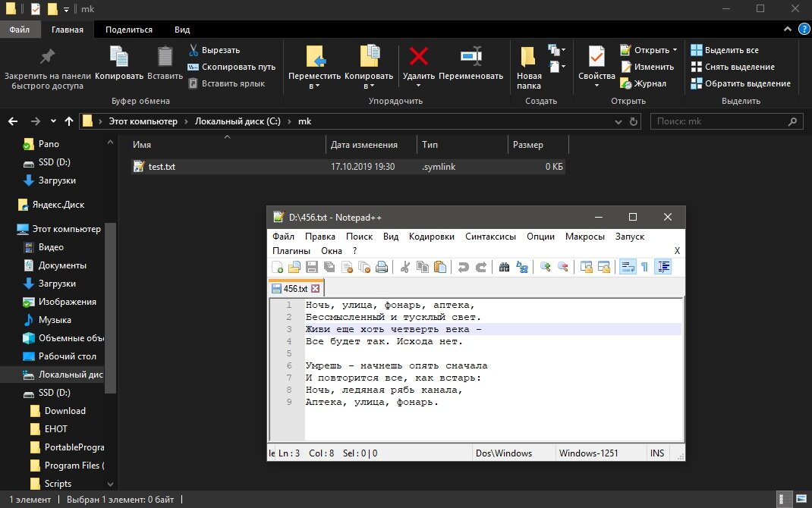Open Правка menu in Notepad++
The image size is (812, 508).
click(320, 237)
